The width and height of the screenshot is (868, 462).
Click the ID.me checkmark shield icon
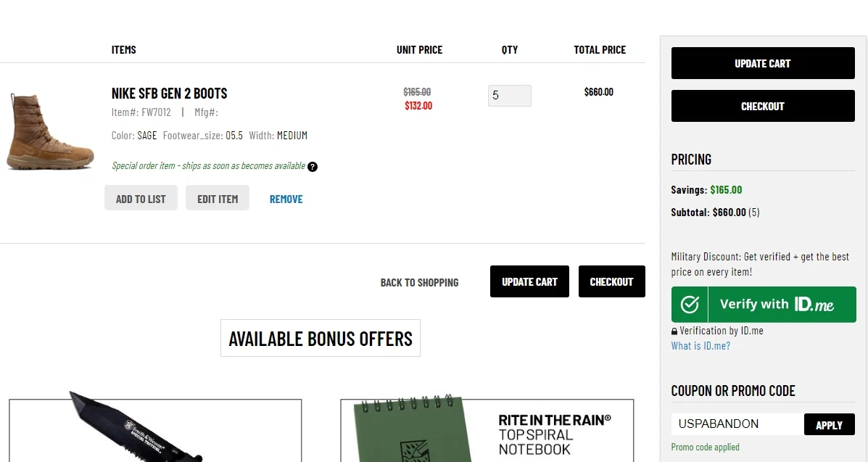click(x=690, y=305)
